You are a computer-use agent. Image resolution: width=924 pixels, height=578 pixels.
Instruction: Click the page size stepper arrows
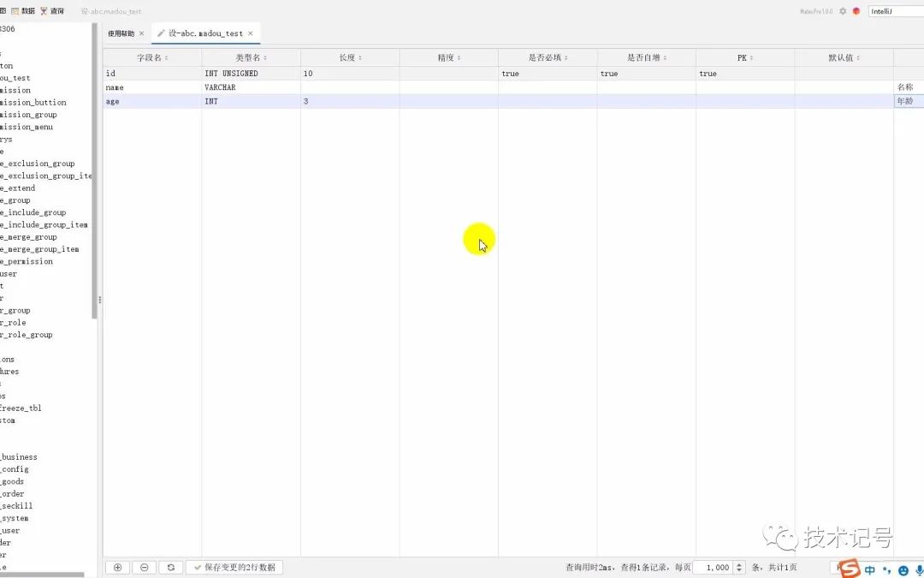pyautogui.click(x=739, y=568)
